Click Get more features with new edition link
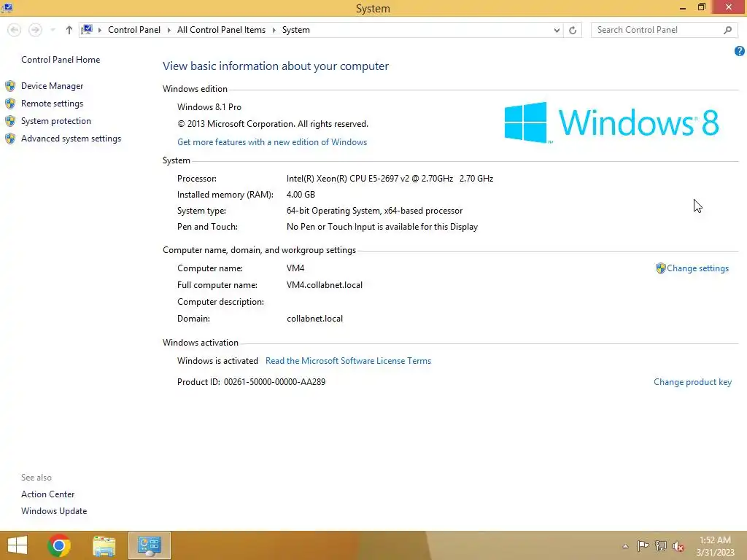 tap(272, 142)
